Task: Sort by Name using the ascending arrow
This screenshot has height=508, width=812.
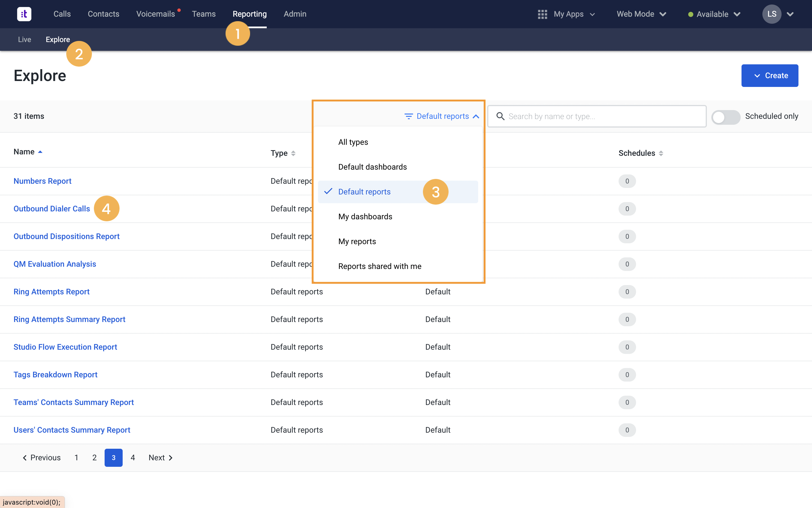Action: [40, 152]
